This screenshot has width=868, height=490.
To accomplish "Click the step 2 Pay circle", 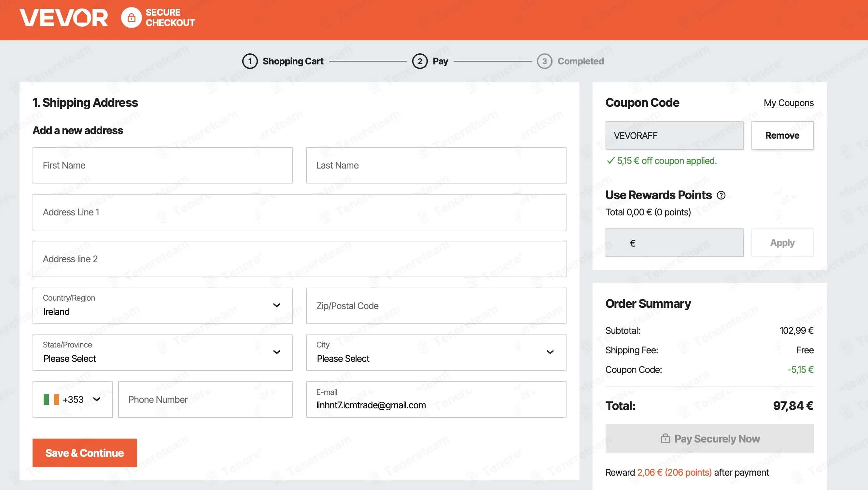I will [x=419, y=61].
